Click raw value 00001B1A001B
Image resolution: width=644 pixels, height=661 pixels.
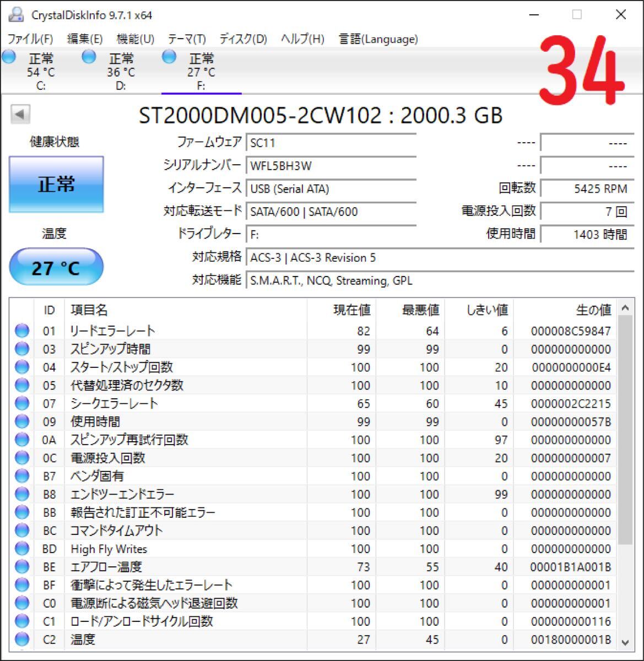coord(571,567)
